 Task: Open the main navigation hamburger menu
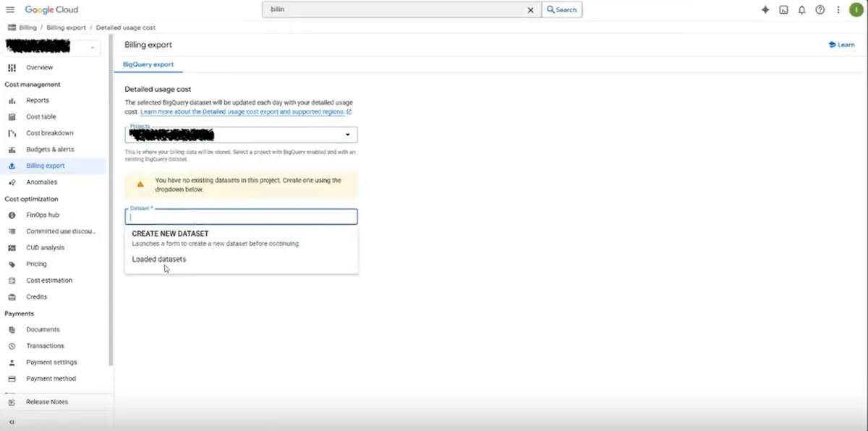[10, 10]
